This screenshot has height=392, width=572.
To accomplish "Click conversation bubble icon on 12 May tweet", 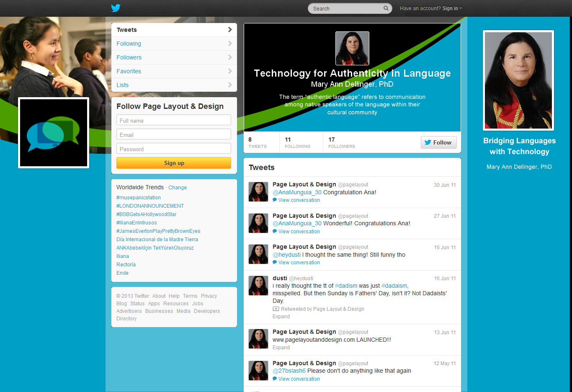I will 275,379.
